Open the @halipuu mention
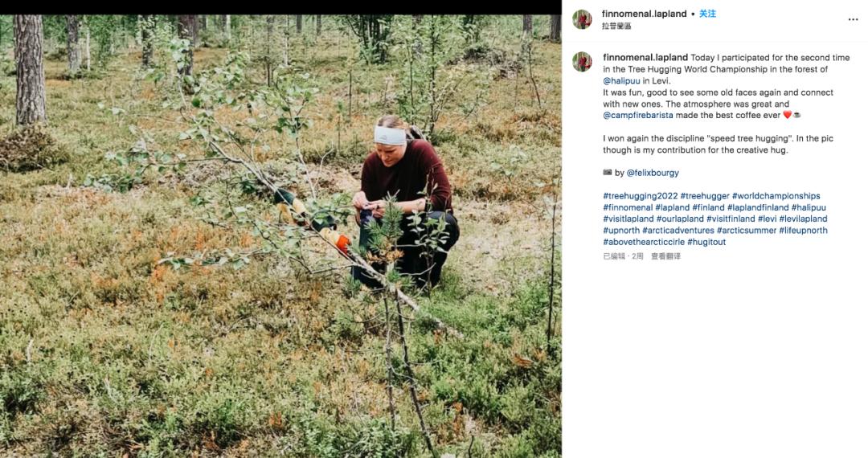The width and height of the screenshot is (868, 458). (621, 81)
